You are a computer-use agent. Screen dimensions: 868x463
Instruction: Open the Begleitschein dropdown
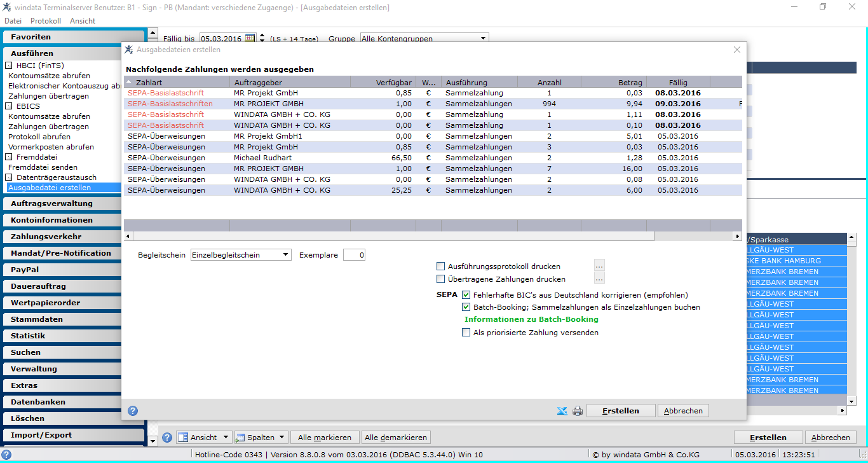(x=285, y=255)
